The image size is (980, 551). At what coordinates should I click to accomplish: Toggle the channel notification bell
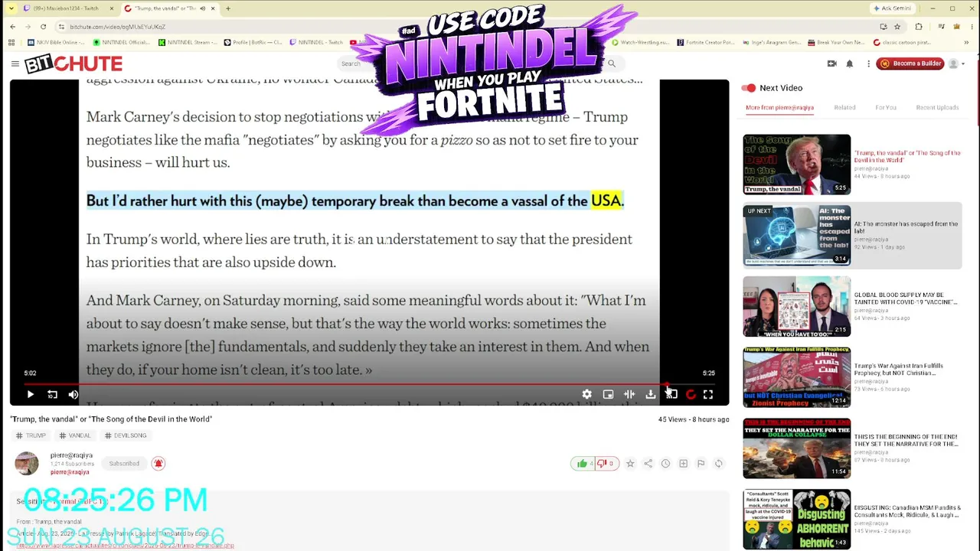coord(158,464)
